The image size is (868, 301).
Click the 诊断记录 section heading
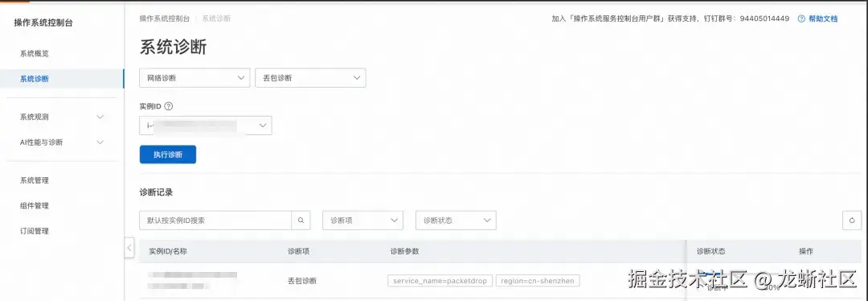coord(156,192)
